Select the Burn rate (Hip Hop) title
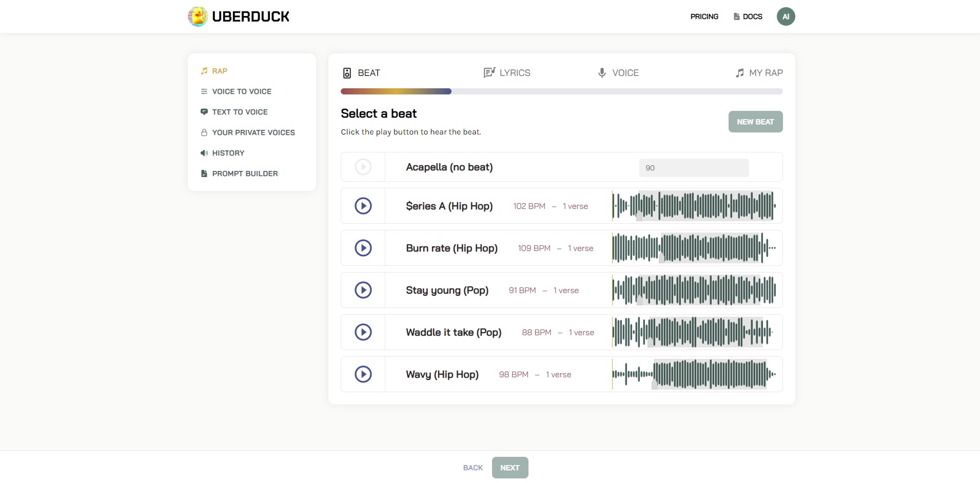The image size is (980, 483). [452, 248]
